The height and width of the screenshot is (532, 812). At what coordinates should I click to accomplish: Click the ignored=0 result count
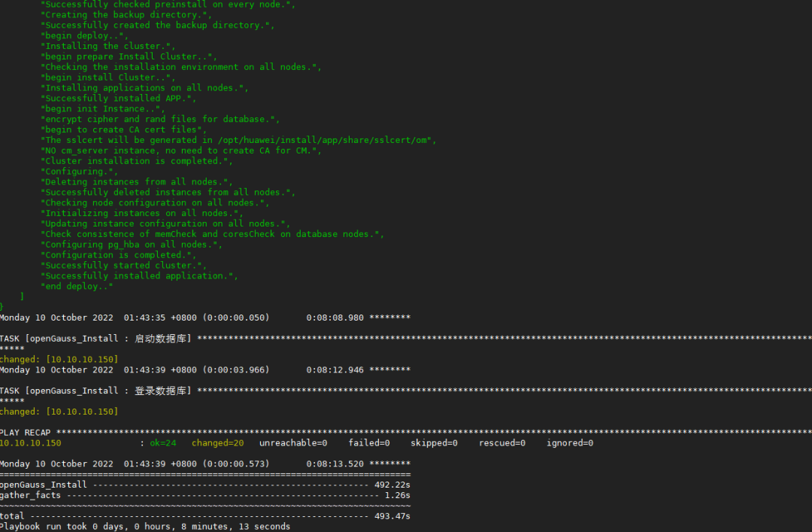point(570,442)
